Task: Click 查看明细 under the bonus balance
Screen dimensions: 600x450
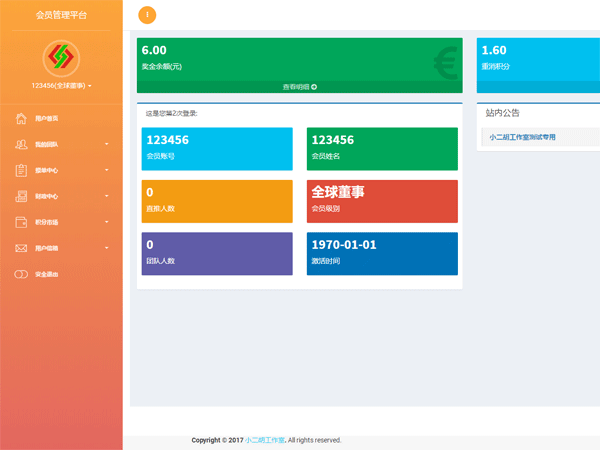Action: pos(299,87)
